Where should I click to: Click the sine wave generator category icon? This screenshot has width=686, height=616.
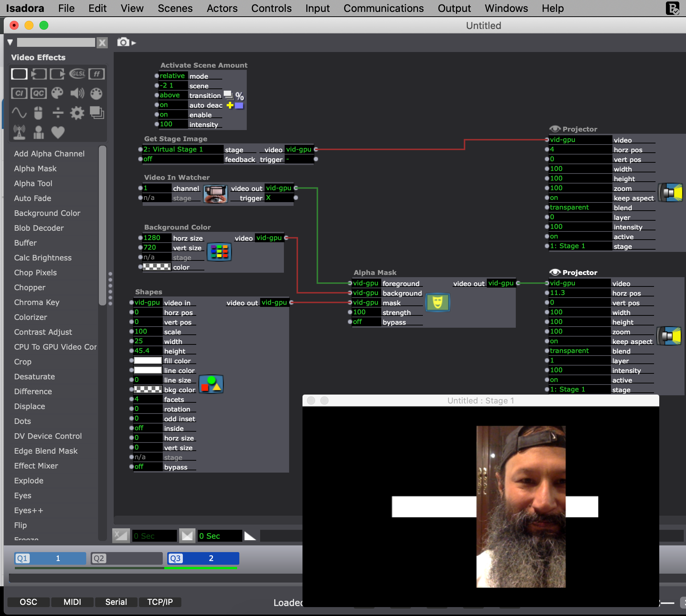(19, 113)
